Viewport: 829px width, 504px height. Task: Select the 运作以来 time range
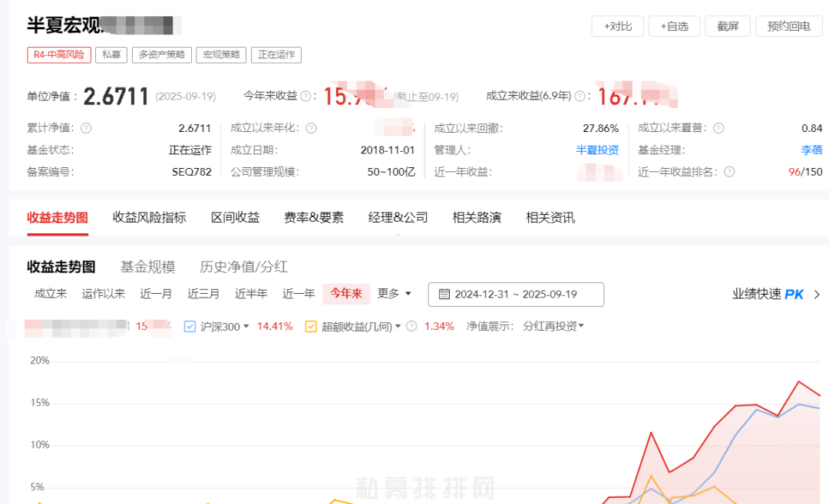point(104,294)
